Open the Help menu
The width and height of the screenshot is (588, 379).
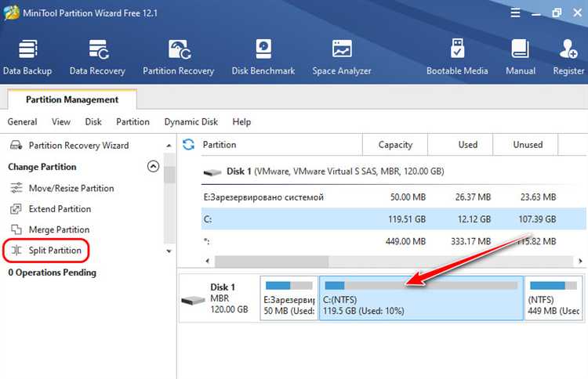[241, 121]
